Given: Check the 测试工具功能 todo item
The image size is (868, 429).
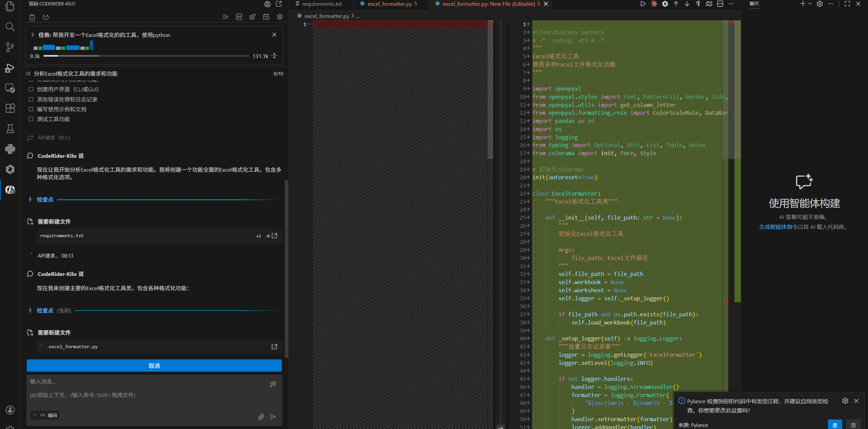Looking at the screenshot, I should coord(31,119).
